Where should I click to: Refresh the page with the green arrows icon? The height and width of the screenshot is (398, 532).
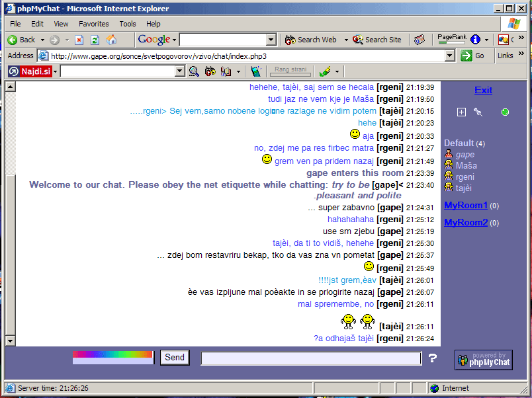coord(95,40)
